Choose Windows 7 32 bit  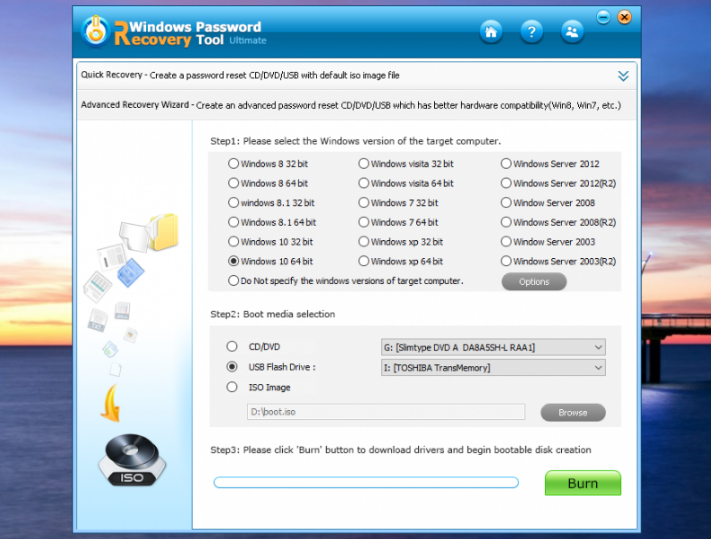pos(398,203)
